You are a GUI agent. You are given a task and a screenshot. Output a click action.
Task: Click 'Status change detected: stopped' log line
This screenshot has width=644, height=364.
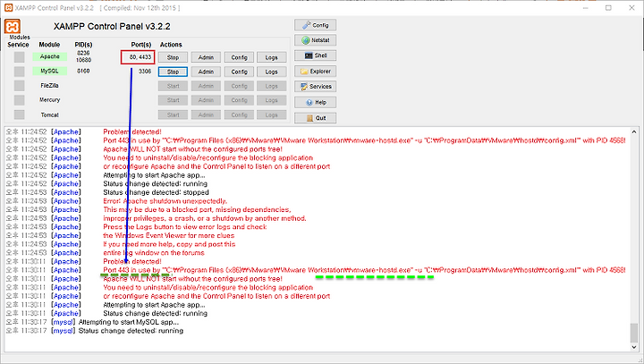(156, 192)
